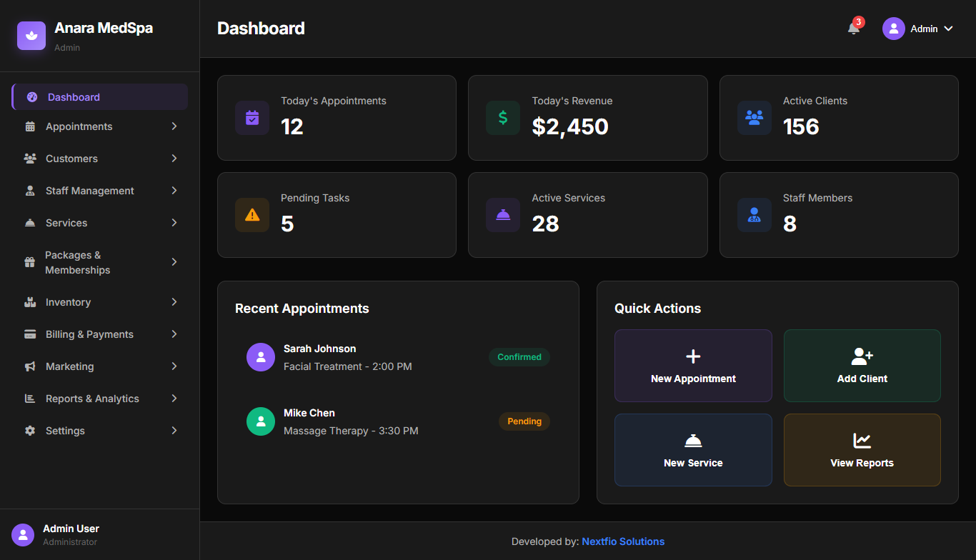The image size is (976, 560).
Task: Click the Today's Appointments calendar icon
Action: (252, 118)
